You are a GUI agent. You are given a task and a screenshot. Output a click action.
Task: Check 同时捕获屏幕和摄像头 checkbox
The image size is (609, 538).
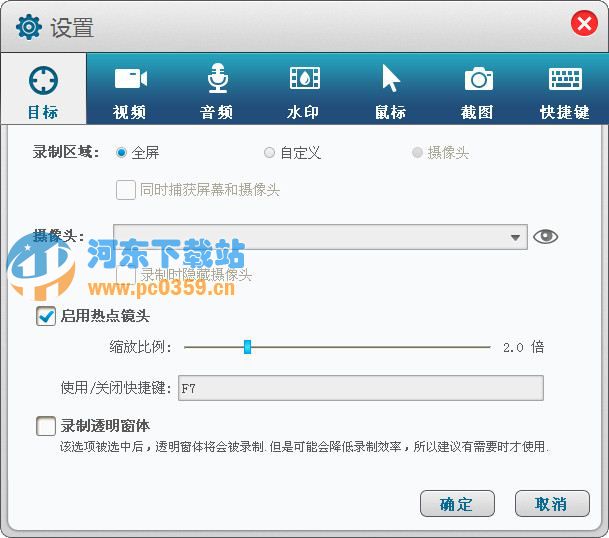(125, 190)
